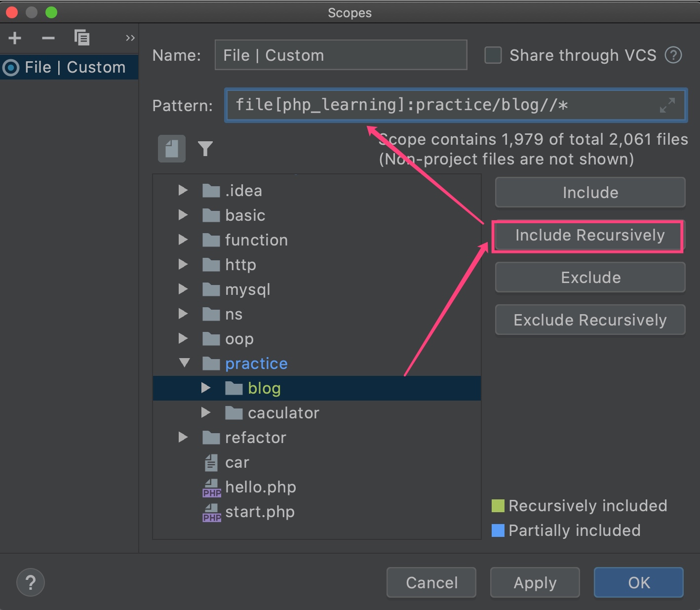Expand the basic folder arrow
This screenshot has height=610, width=700.
coord(183,215)
